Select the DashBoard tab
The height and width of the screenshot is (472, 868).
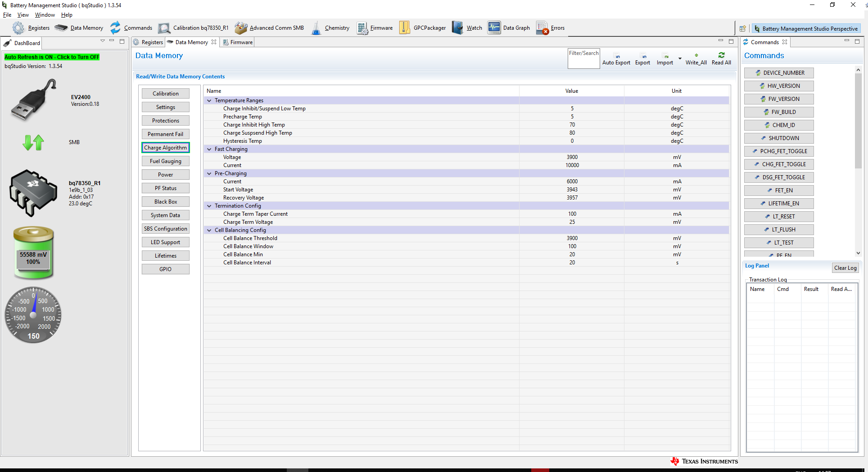[x=22, y=43]
